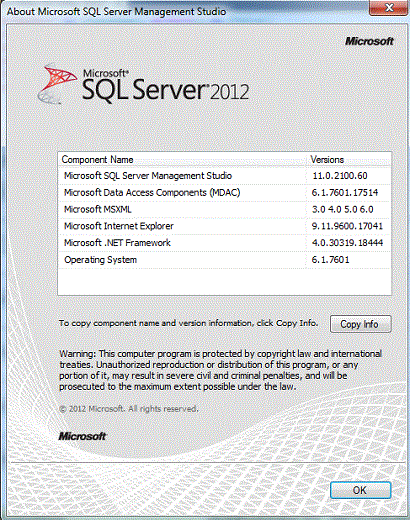
Task: Click the Microsoft logo at top right
Action: [369, 41]
